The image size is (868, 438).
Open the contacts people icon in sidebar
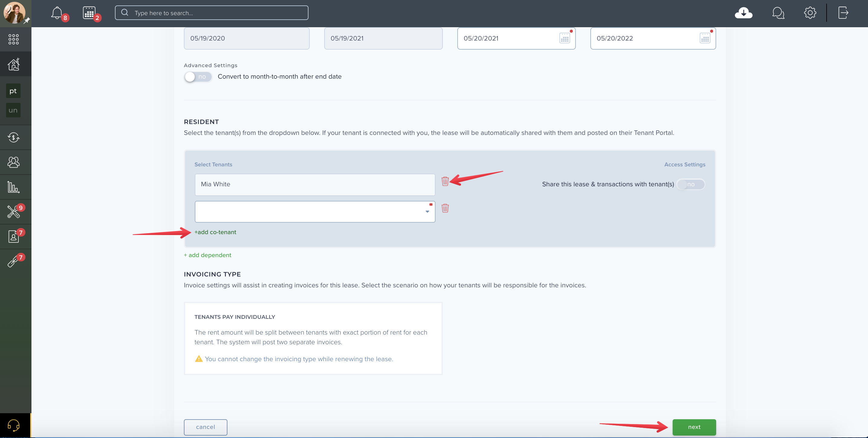(14, 162)
